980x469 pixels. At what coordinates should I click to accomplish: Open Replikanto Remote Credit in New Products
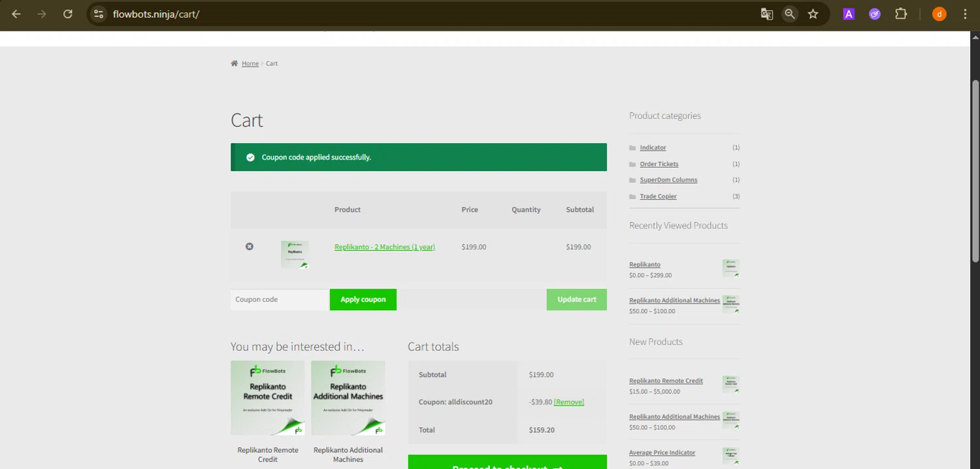click(x=666, y=381)
